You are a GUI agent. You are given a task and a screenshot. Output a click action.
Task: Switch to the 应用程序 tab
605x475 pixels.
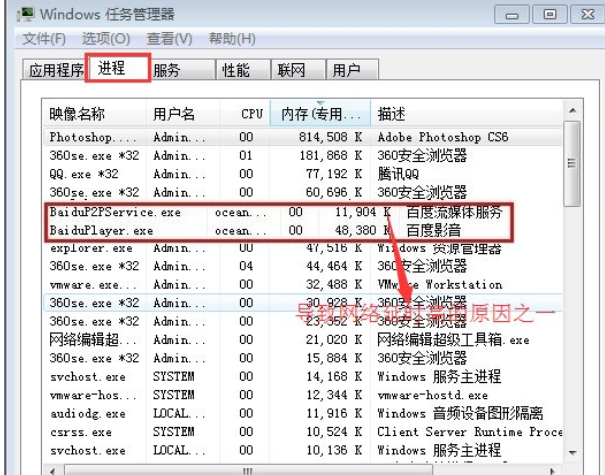click(x=55, y=70)
